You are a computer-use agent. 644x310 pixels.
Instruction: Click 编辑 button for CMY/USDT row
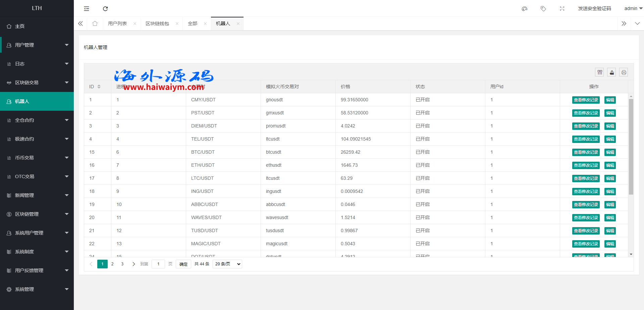click(610, 100)
